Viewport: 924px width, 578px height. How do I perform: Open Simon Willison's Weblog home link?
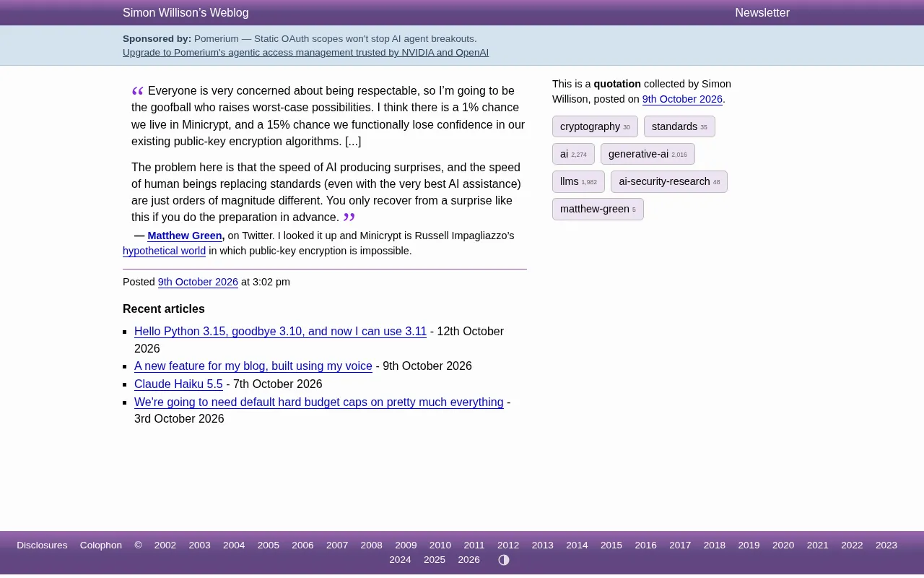[x=186, y=13]
